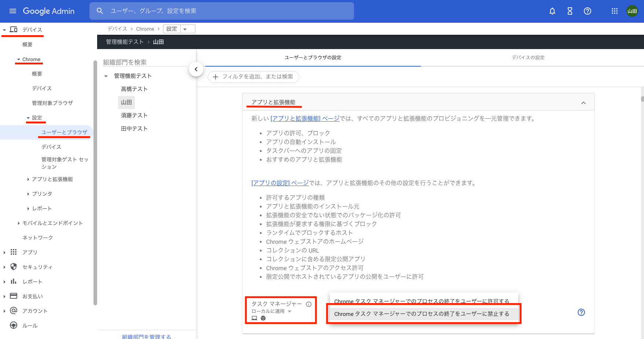Click the お支払い card icon

[x=14, y=296]
